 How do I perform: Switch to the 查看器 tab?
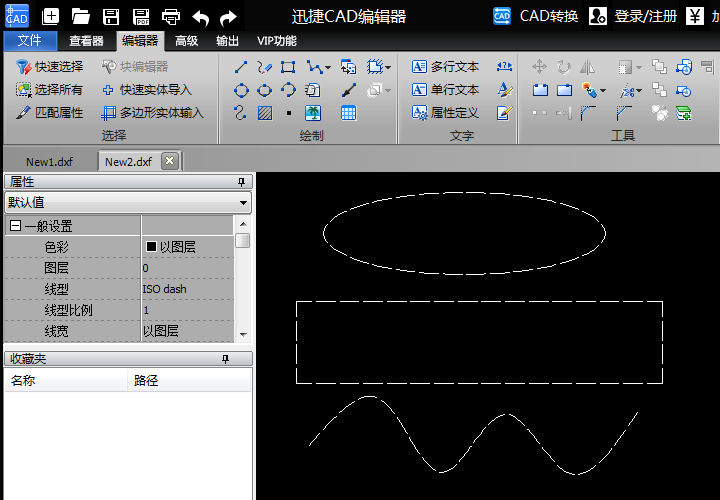[x=86, y=41]
